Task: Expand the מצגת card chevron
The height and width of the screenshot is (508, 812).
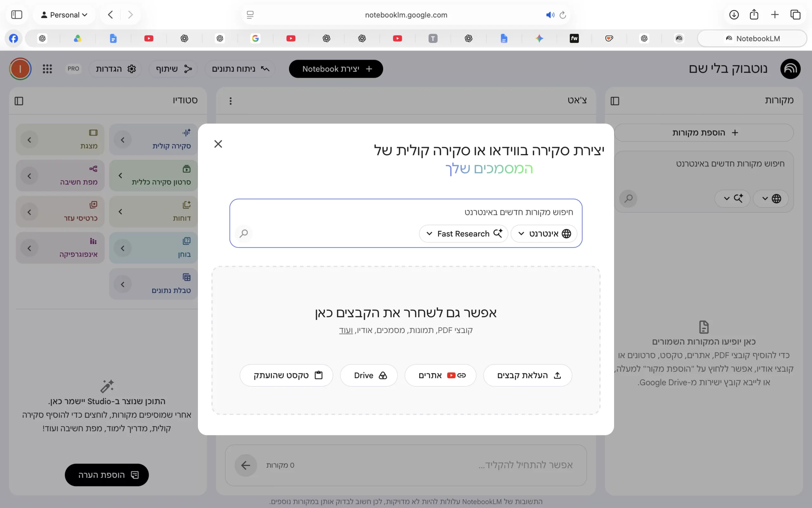Action: (x=29, y=140)
